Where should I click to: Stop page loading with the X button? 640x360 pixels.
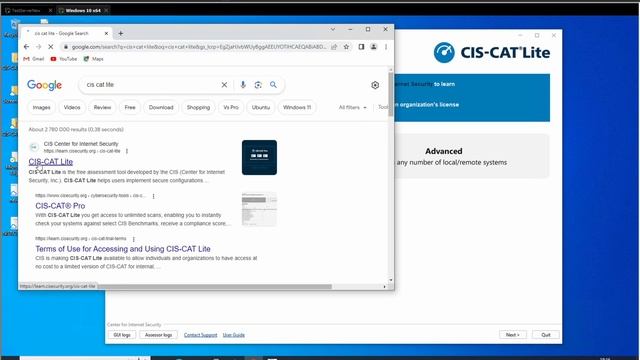click(x=51, y=47)
